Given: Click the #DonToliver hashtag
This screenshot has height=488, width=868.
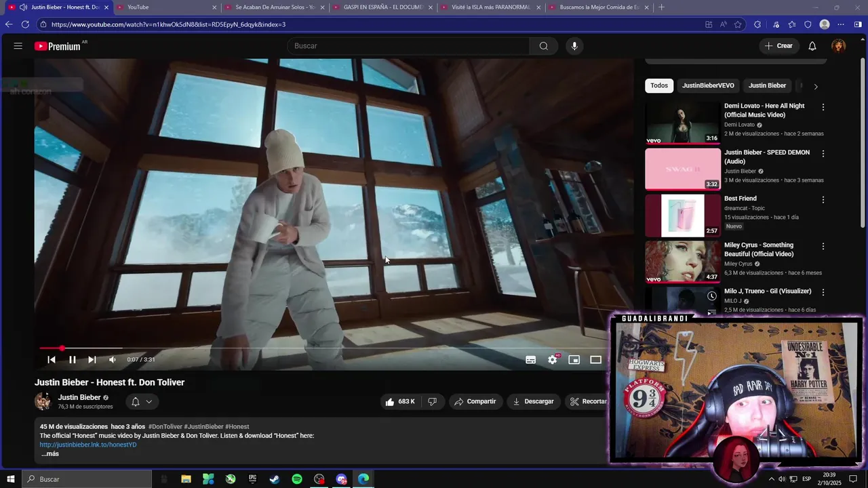Looking at the screenshot, I should pyautogui.click(x=165, y=427).
